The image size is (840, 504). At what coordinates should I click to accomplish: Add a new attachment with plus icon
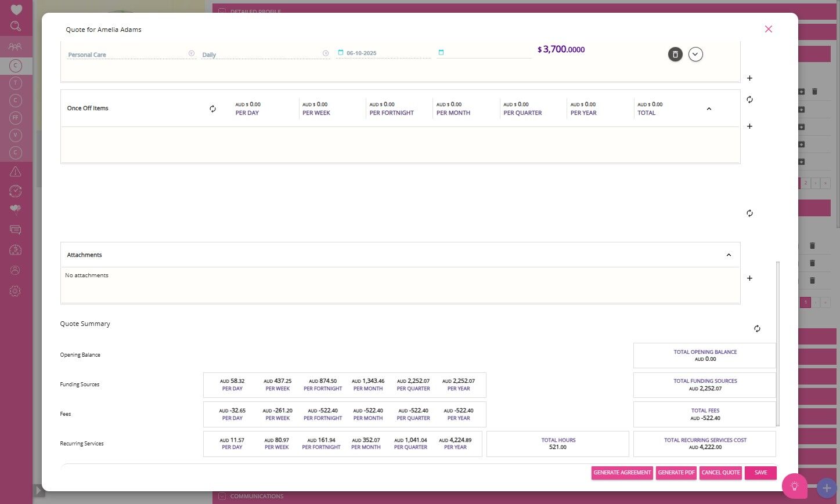click(749, 278)
